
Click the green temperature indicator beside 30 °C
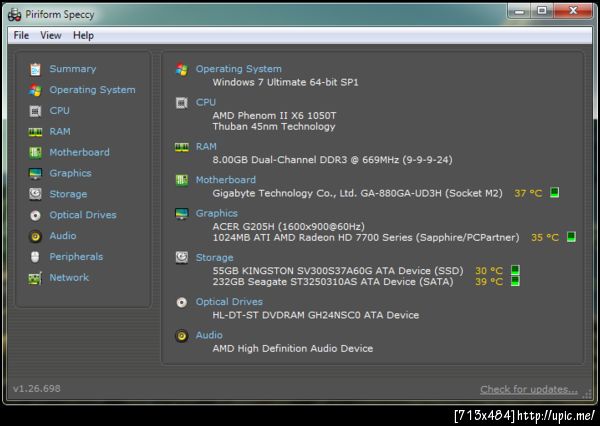515,270
